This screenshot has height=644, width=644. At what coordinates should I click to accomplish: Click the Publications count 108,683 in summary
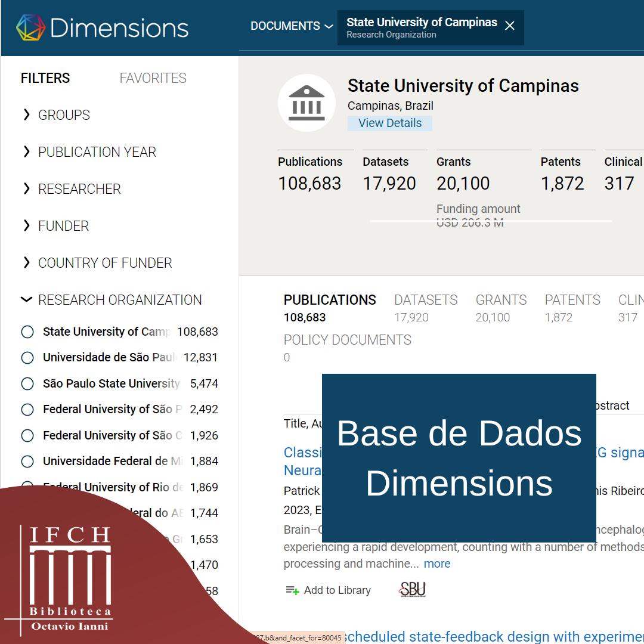point(309,183)
